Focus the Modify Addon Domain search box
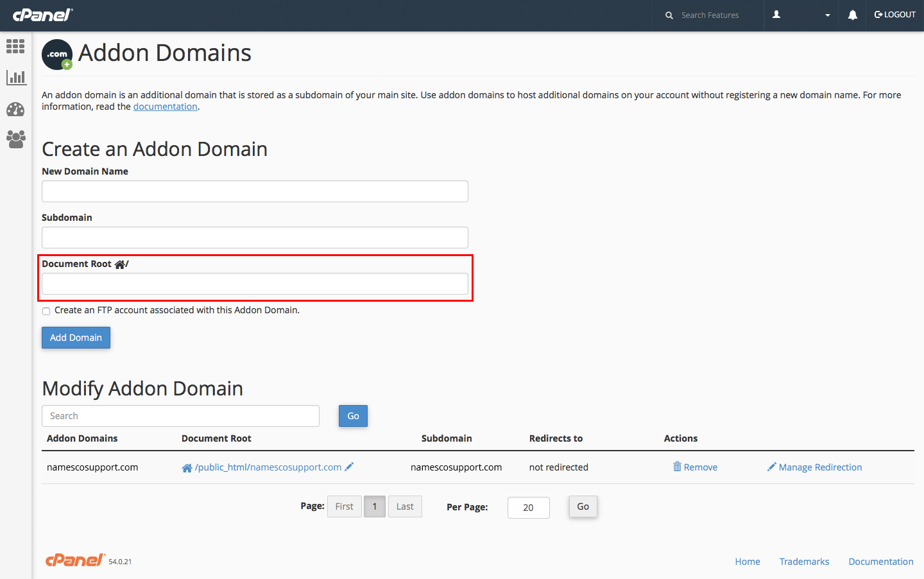 [x=180, y=416]
